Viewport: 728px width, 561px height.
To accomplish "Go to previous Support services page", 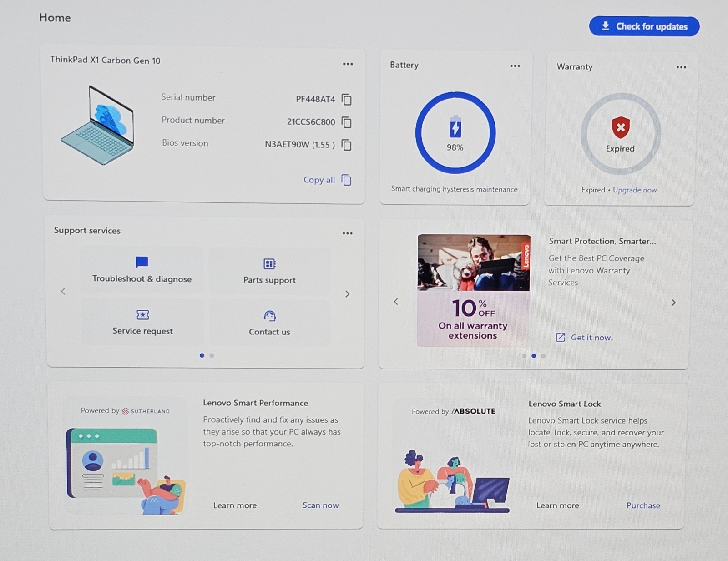I will (63, 291).
